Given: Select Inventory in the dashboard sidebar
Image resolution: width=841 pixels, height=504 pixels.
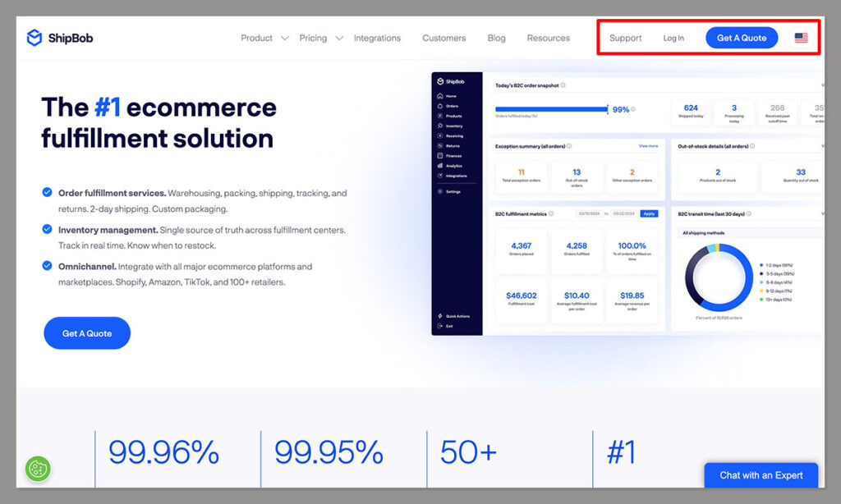Looking at the screenshot, I should [449, 126].
